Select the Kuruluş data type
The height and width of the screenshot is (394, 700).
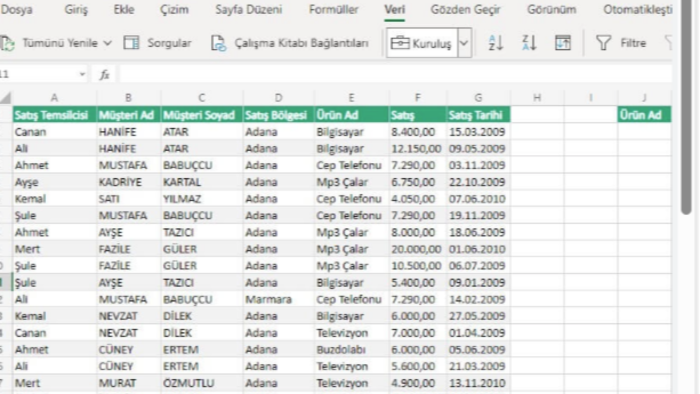tap(422, 43)
